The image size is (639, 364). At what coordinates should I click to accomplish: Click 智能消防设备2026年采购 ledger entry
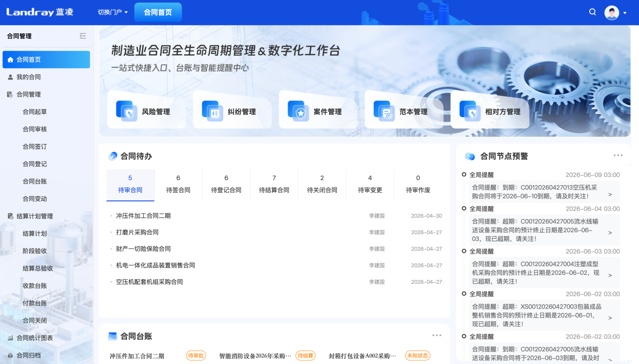pyautogui.click(x=255, y=356)
